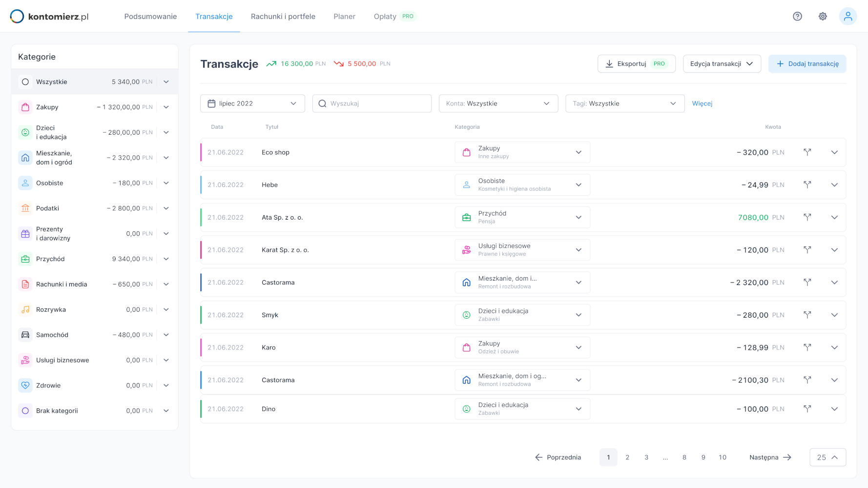This screenshot has width=868, height=488.
Task: Click the Wyszukaj search field
Action: 376,103
